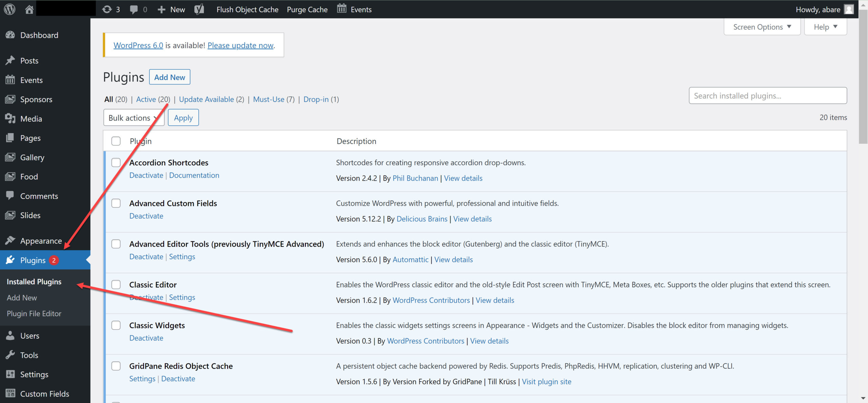This screenshot has width=868, height=403.
Task: Click the user avatar beside Howdy, abare
Action: click(x=849, y=9)
